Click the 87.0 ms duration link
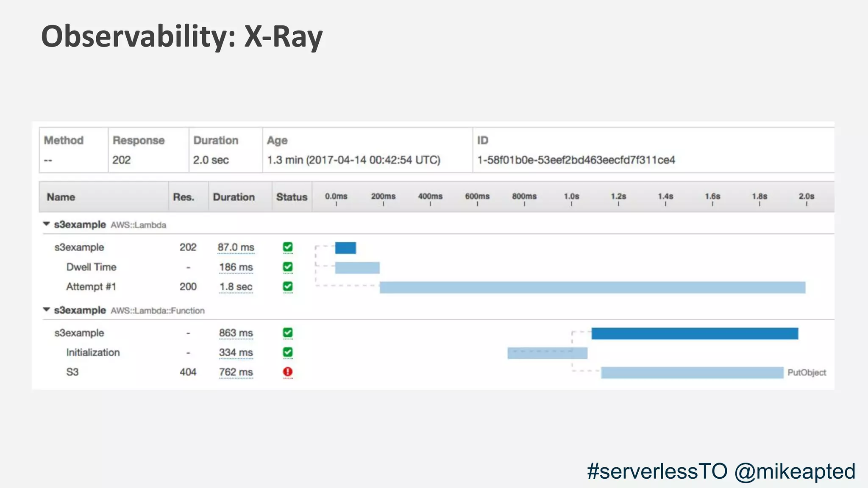This screenshot has height=488, width=868. [236, 247]
